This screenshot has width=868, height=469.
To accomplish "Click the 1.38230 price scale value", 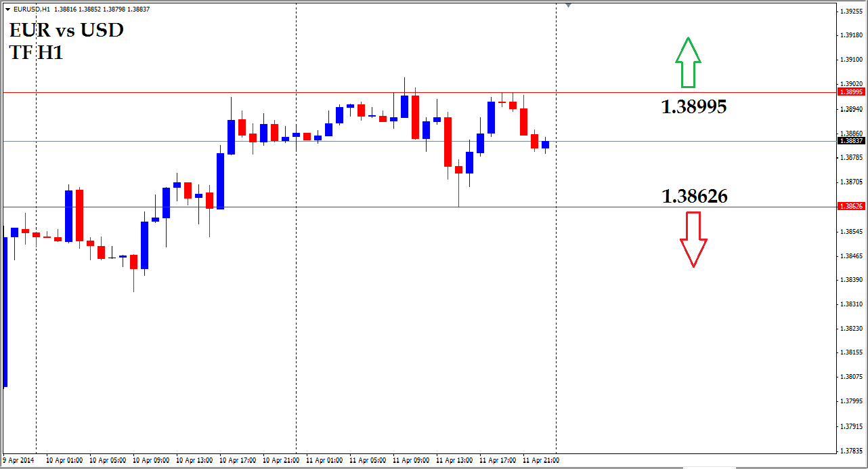I will click(x=851, y=328).
